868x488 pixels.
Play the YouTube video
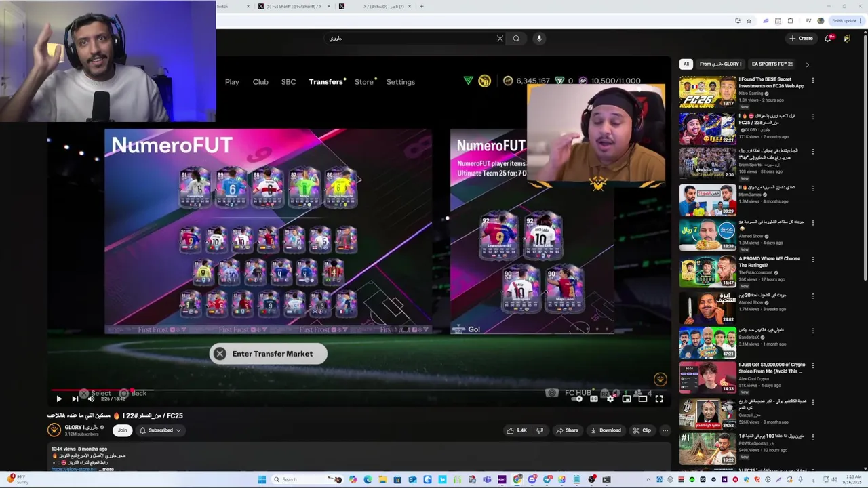[x=59, y=399]
